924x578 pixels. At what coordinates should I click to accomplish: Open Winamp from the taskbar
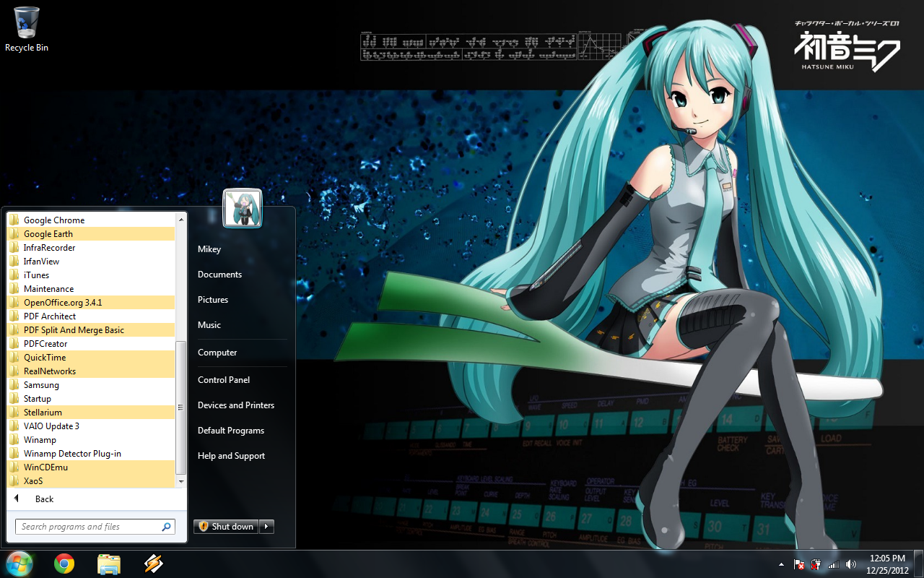coord(153,564)
